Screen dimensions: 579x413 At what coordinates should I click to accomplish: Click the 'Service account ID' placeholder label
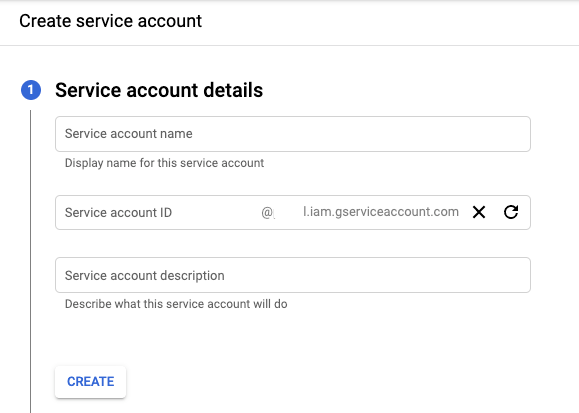[118, 212]
